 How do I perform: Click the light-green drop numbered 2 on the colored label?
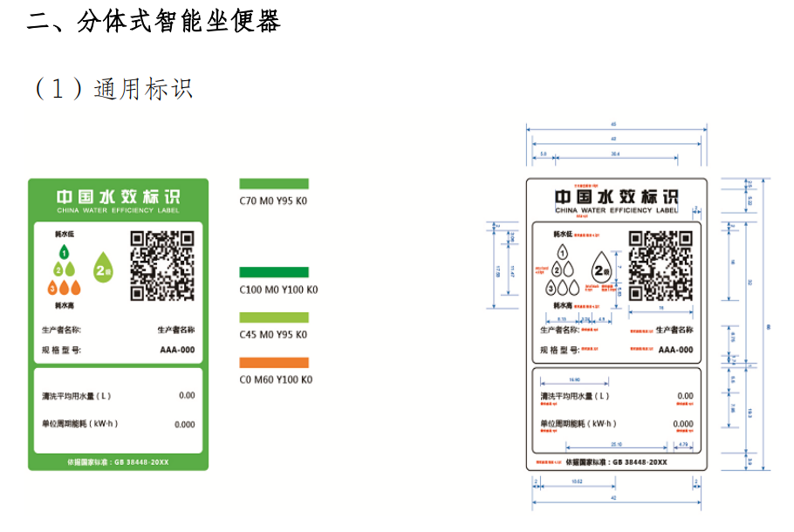coord(58,269)
